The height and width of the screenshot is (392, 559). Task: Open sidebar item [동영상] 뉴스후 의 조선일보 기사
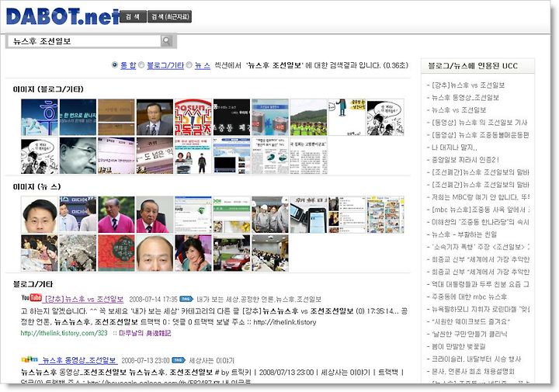[479, 123]
